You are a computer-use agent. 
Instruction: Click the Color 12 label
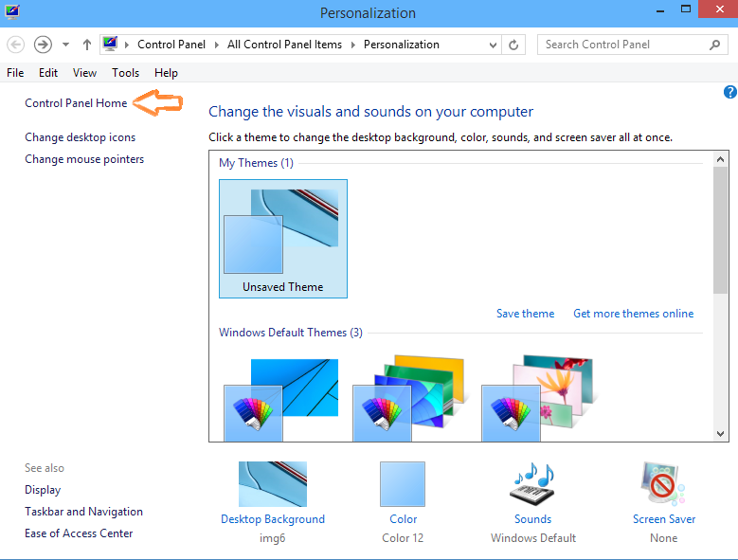pyautogui.click(x=403, y=538)
